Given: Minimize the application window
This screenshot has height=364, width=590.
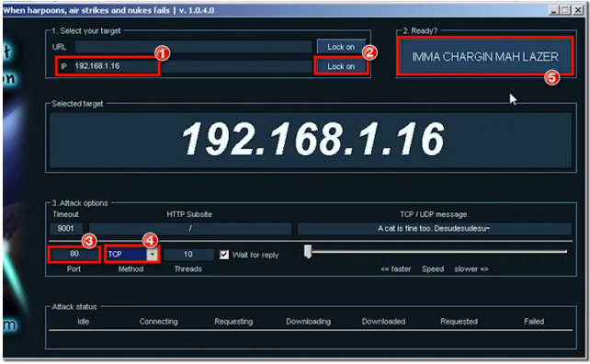Looking at the screenshot, I should (553, 10).
